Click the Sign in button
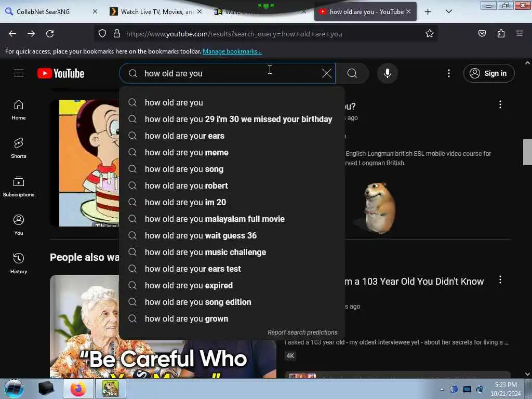This screenshot has height=399, width=532. 489,73
